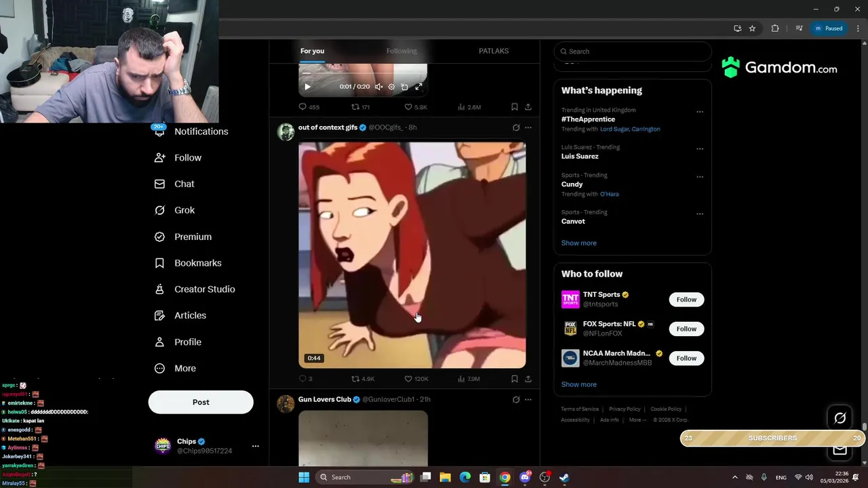The height and width of the screenshot is (488, 868).
Task: Switch to the PATLAKS tab
Action: click(494, 51)
